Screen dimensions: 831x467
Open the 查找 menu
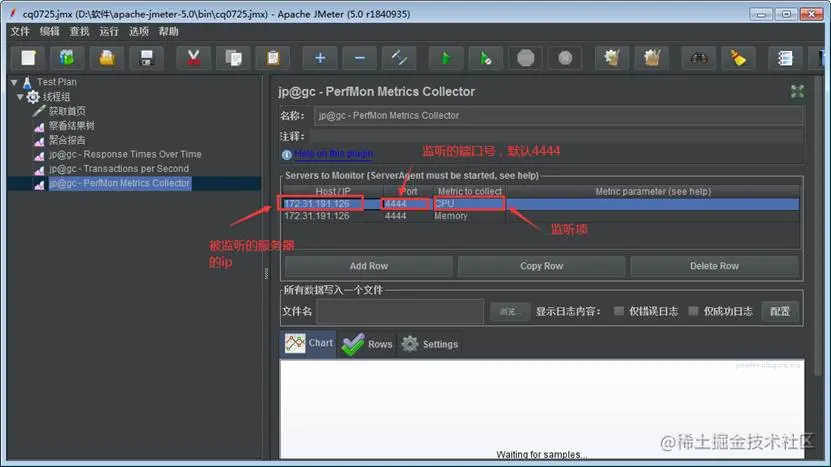79,31
